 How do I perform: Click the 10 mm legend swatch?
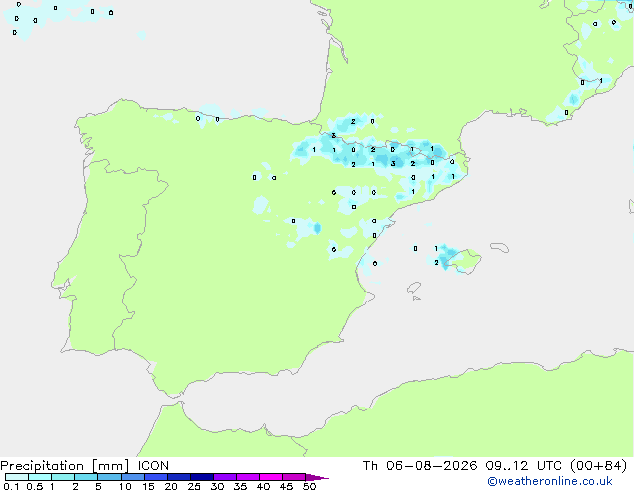(x=132, y=477)
